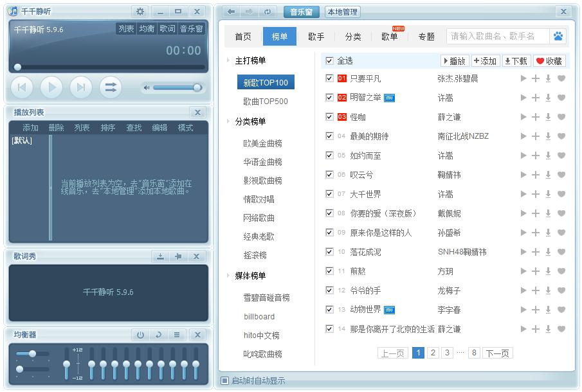
Task: Collapse the 分类榜单 section
Action: click(x=228, y=121)
